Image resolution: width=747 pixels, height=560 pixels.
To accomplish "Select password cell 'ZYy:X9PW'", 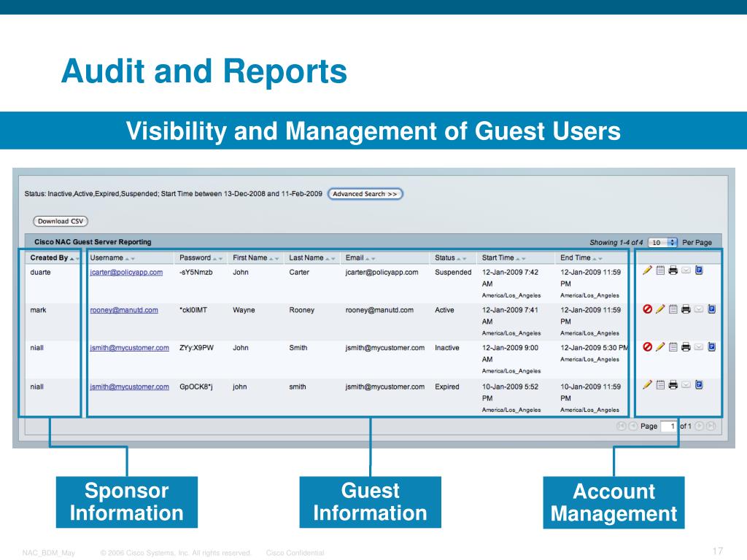I will click(197, 348).
